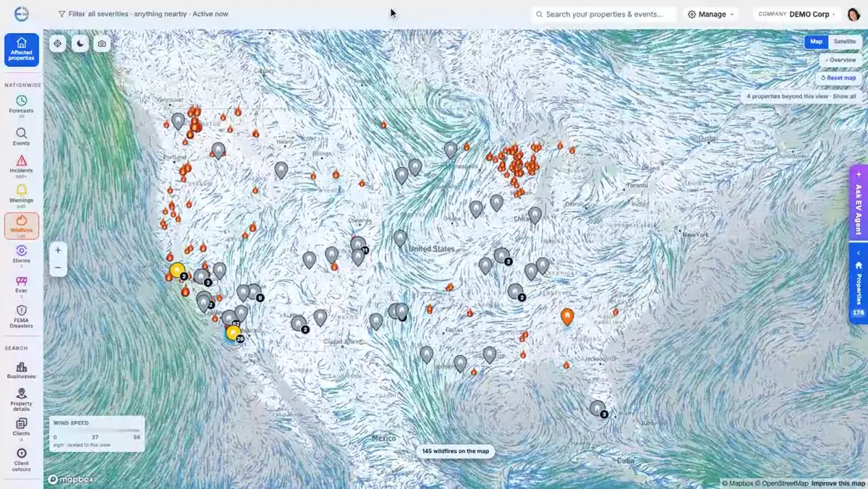The height and width of the screenshot is (489, 868).
Task: Take a map snapshot with camera icon
Action: tap(102, 43)
